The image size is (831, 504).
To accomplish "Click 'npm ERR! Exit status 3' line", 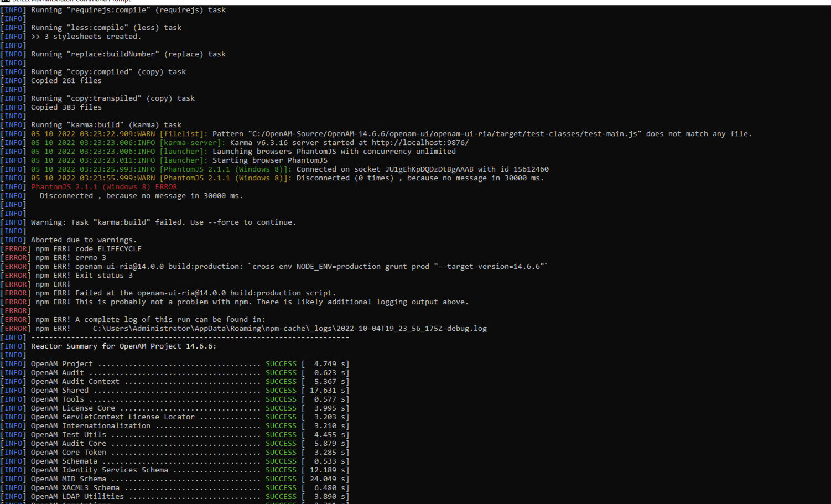I will tap(66, 276).
